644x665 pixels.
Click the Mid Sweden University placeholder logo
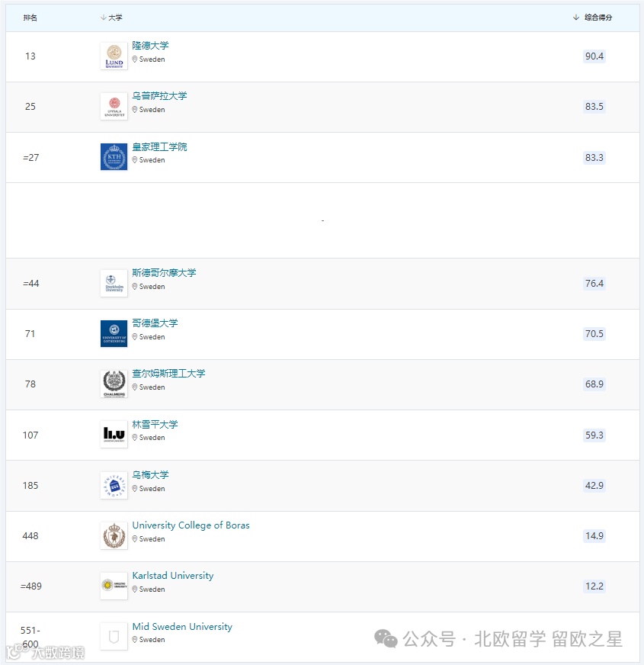coord(114,636)
